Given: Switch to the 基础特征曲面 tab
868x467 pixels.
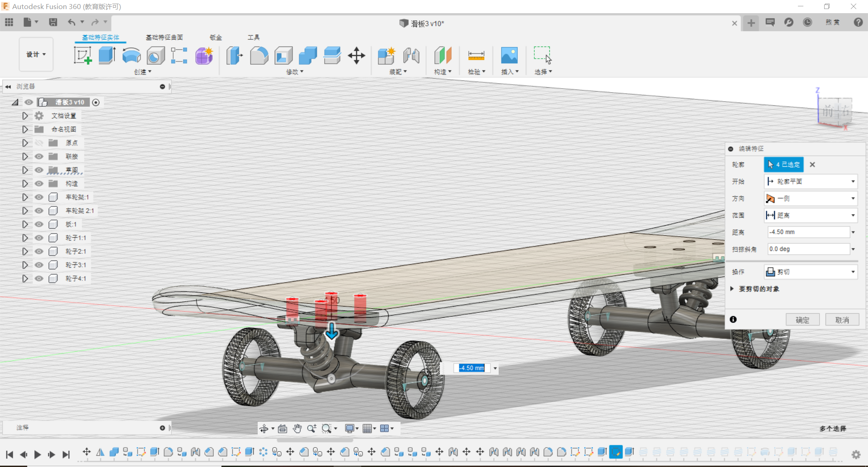Looking at the screenshot, I should coord(164,38).
